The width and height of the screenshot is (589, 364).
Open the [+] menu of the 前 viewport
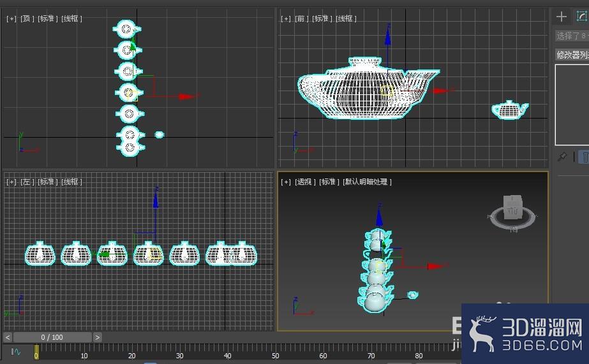click(x=286, y=18)
